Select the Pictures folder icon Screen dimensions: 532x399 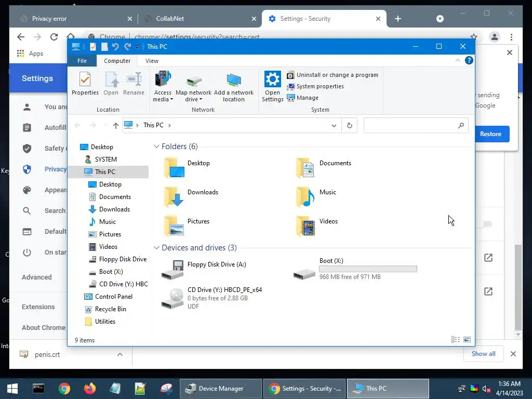click(x=174, y=225)
